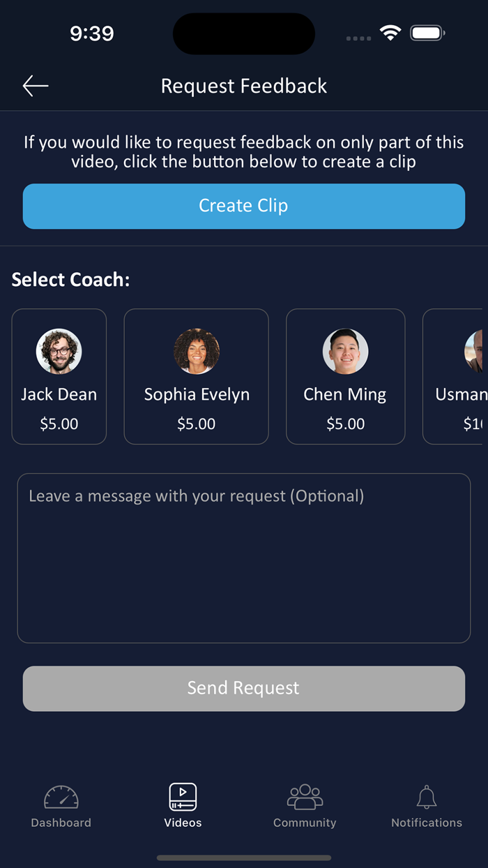Select coach Jack Dean's card
Viewport: 488px width, 868px height.
59,377
